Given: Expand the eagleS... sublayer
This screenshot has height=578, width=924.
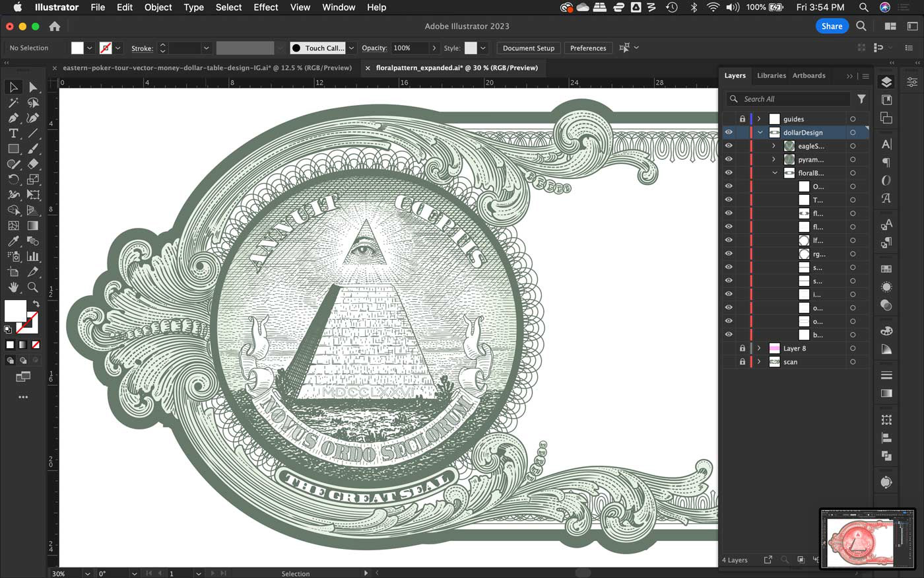Looking at the screenshot, I should point(774,146).
